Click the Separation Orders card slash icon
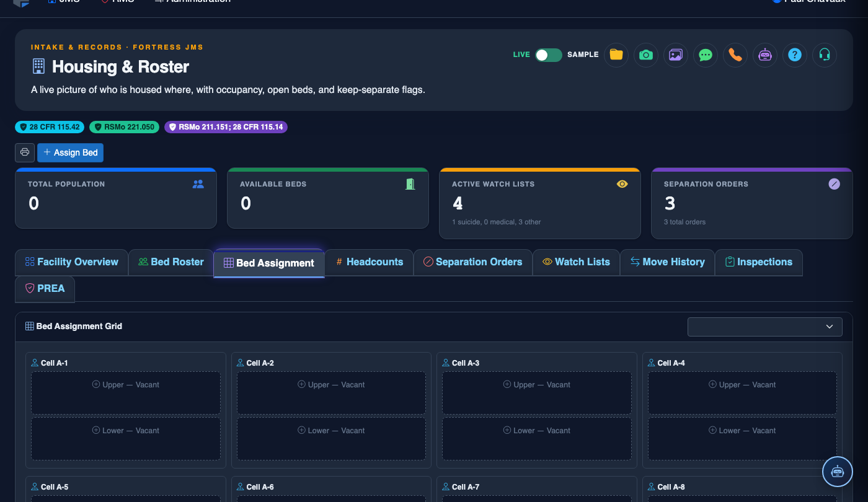The image size is (868, 502). coord(835,184)
